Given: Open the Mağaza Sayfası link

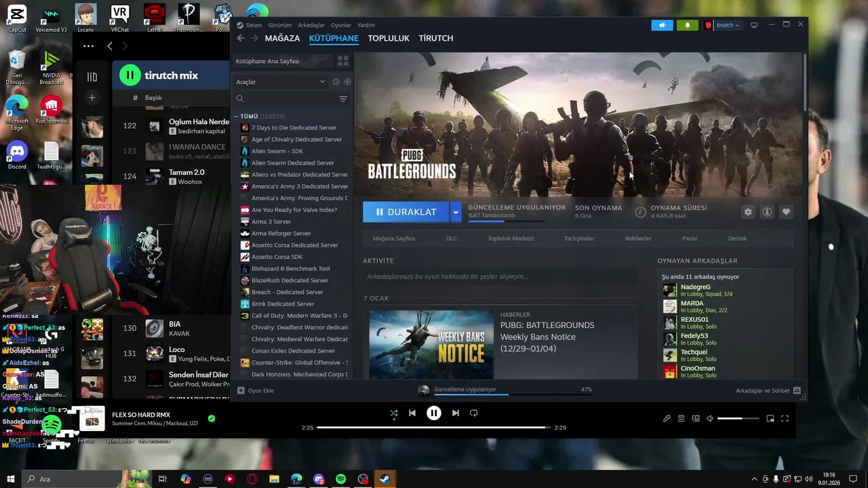Looking at the screenshot, I should click(394, 239).
